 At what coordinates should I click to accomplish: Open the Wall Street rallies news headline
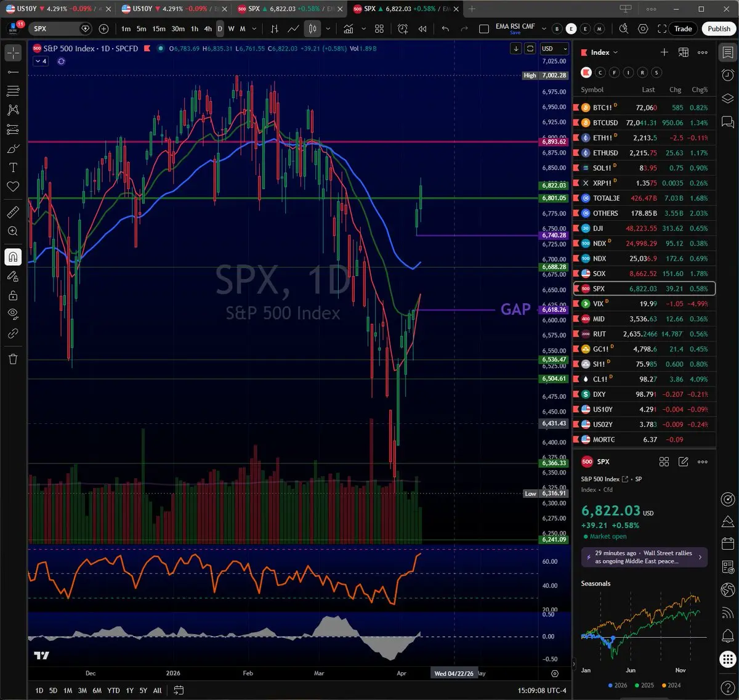coord(644,557)
